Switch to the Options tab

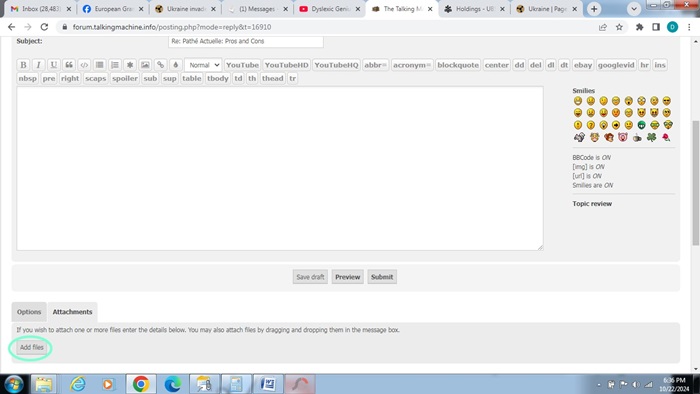pyautogui.click(x=29, y=312)
